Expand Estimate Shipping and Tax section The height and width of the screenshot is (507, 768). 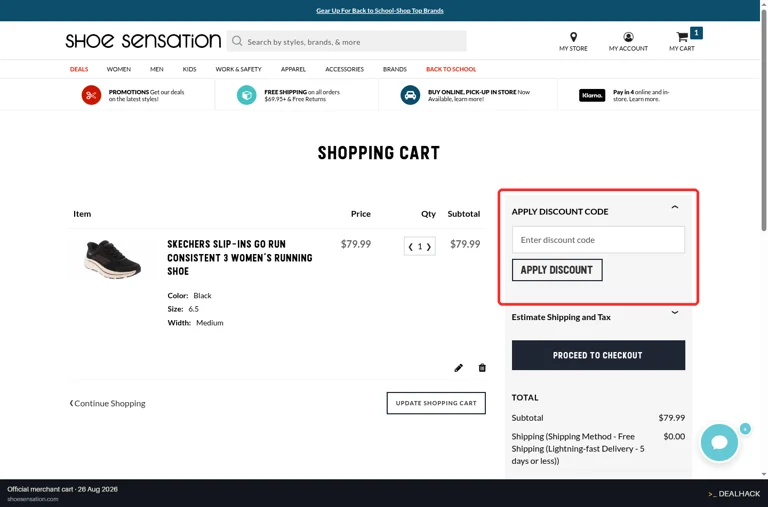coord(674,313)
